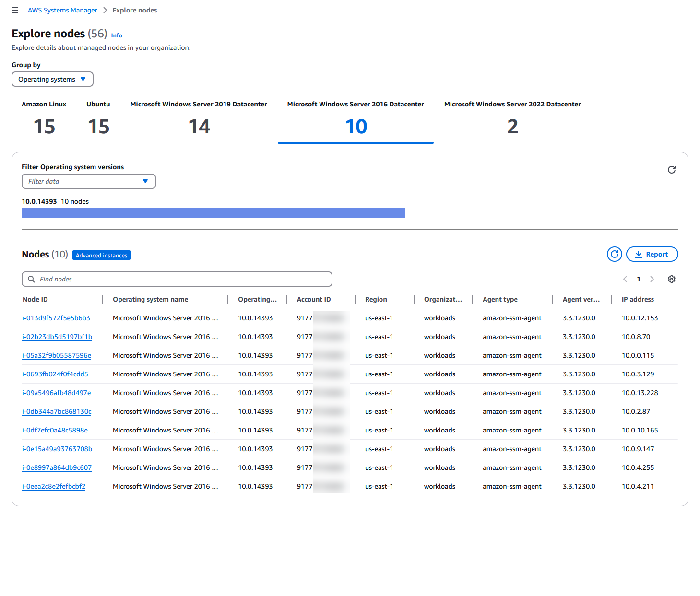
Task: Download the nodes Report
Action: pyautogui.click(x=652, y=254)
